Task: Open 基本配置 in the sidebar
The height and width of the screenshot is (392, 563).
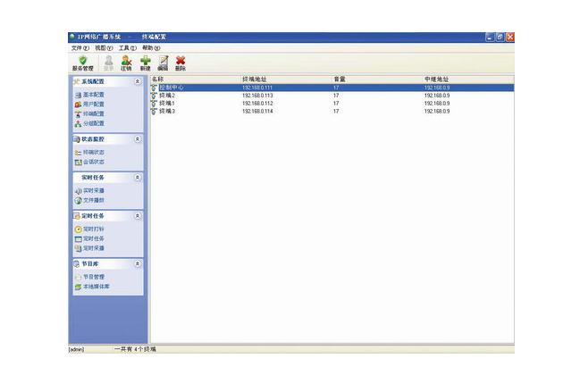Action: [x=89, y=95]
